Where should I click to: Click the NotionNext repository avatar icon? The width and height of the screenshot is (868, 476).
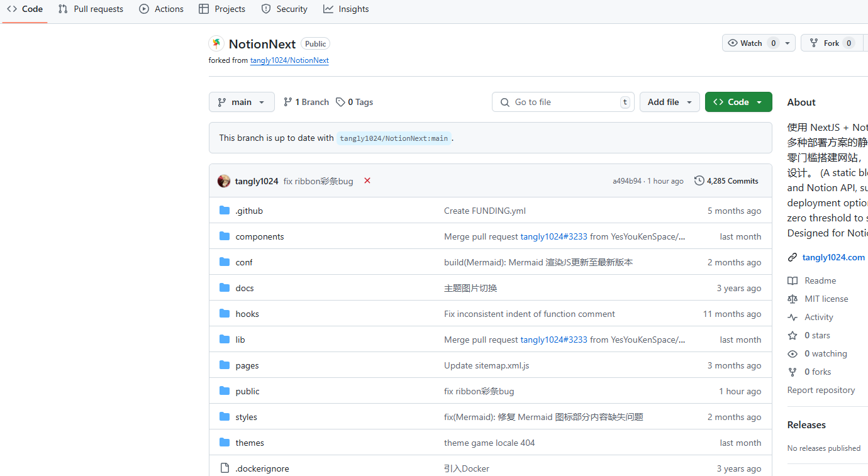(216, 43)
